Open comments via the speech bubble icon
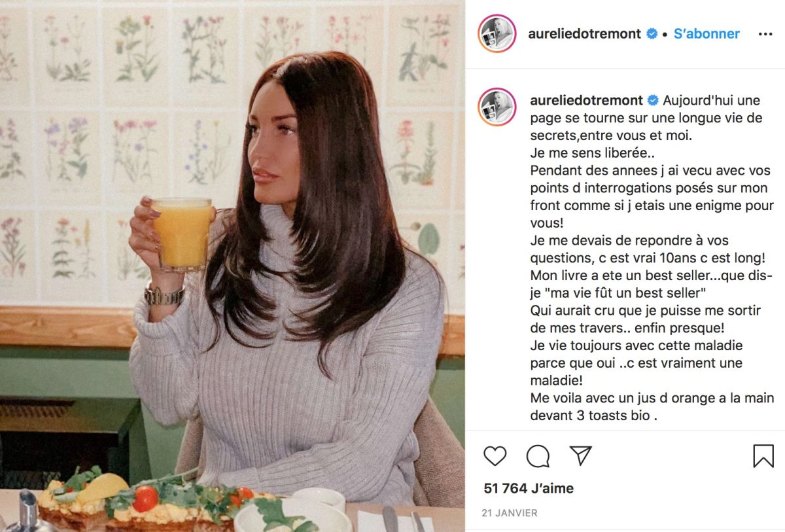785x532 pixels. point(538,455)
